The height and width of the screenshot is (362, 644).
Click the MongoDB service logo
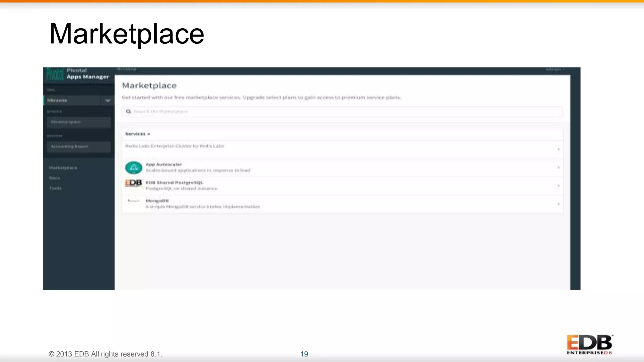[134, 201]
